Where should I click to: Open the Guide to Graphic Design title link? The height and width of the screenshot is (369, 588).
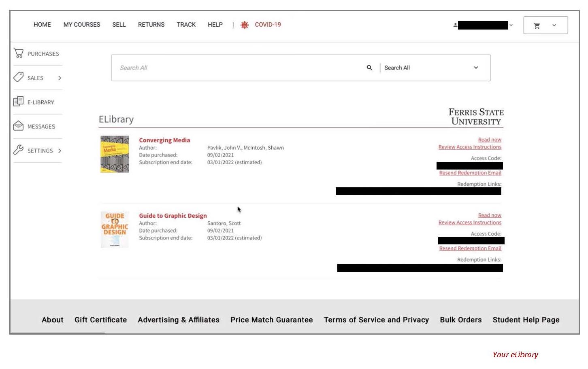coord(173,216)
